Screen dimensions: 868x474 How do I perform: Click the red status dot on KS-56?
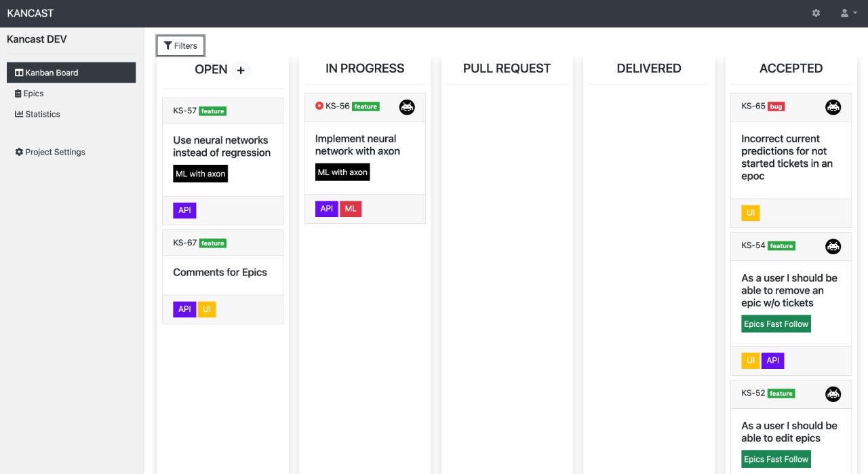319,106
